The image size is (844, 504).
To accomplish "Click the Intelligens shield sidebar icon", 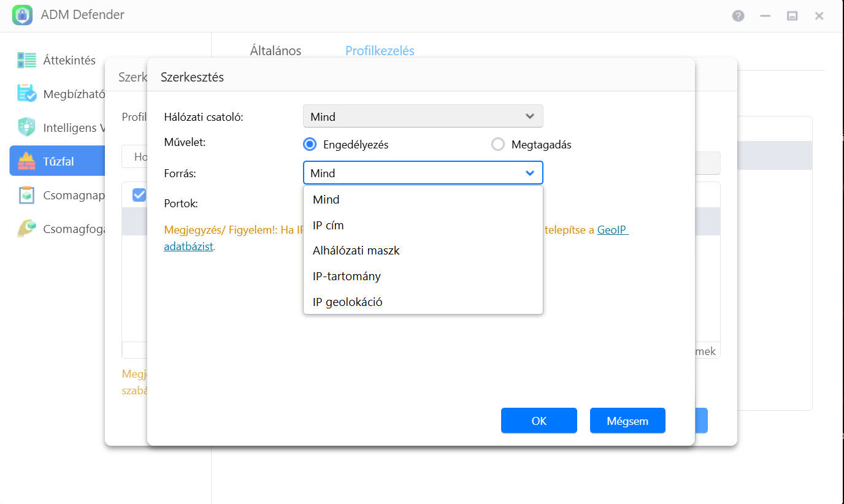I will (26, 128).
